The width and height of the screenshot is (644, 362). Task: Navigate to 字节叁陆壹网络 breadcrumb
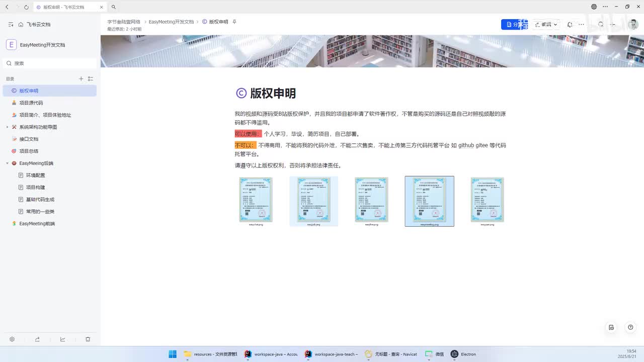[124, 22]
